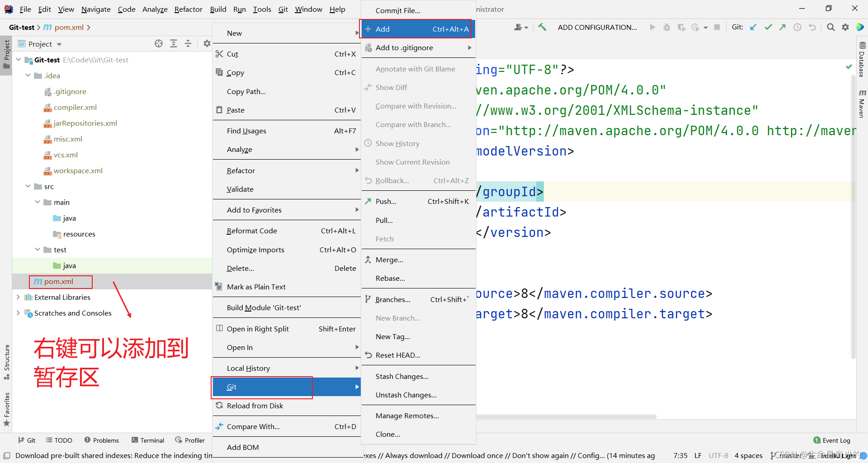Open the TODO tool window tab
This screenshot has width=868, height=463.
[59, 440]
